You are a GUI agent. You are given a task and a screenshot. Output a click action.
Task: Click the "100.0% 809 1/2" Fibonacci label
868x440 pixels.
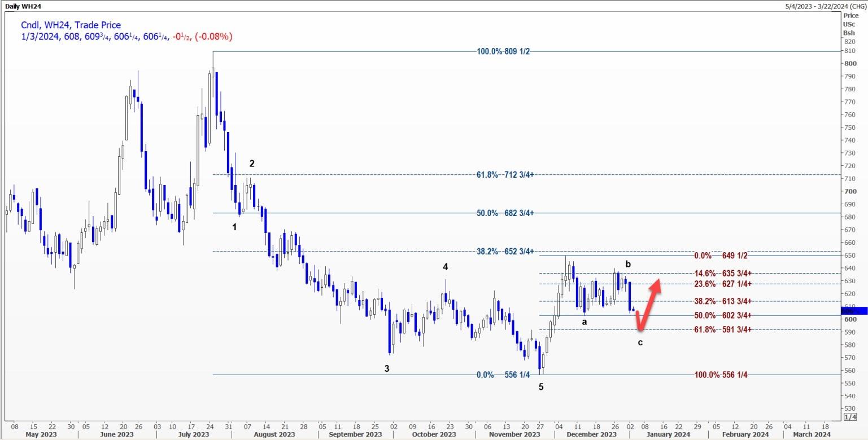click(504, 51)
